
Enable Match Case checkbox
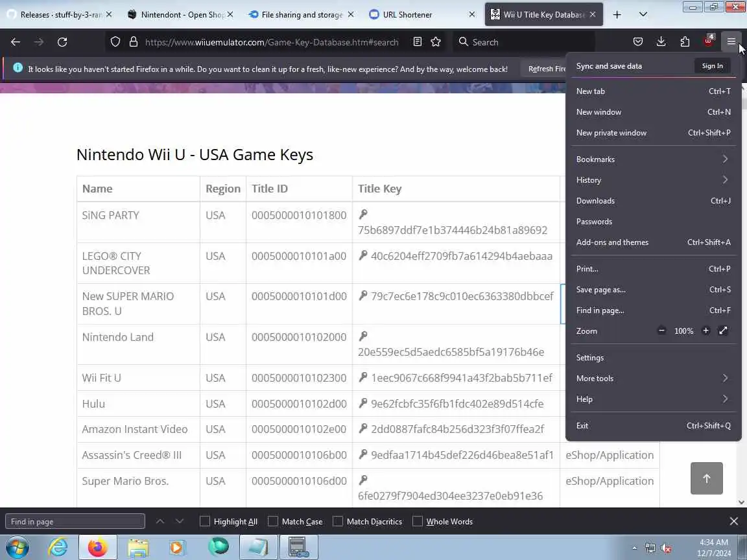coord(273,521)
